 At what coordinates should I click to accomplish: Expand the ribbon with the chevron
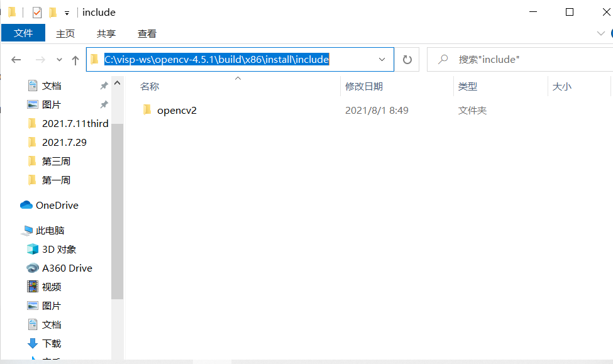601,33
